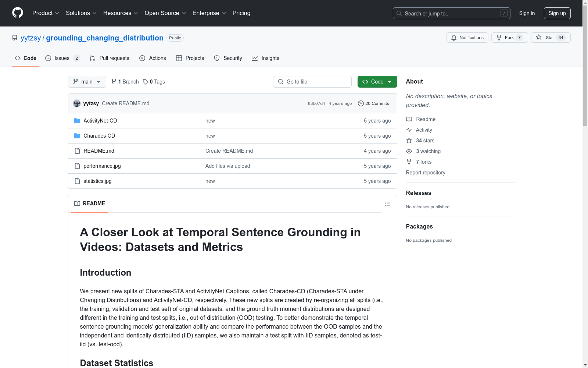Expand the Resources menu
Image resolution: width=588 pixels, height=368 pixels.
coord(121,13)
